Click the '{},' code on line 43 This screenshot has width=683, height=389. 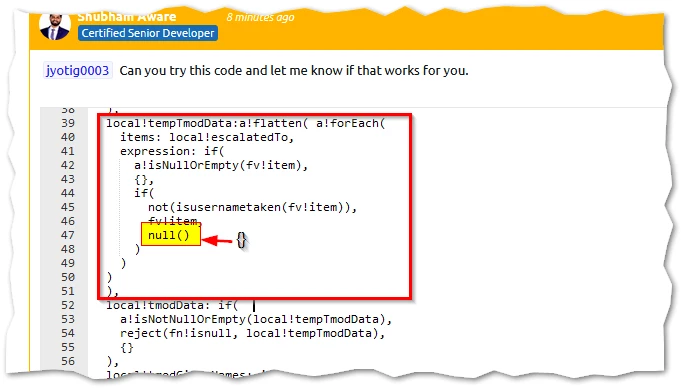coord(144,179)
